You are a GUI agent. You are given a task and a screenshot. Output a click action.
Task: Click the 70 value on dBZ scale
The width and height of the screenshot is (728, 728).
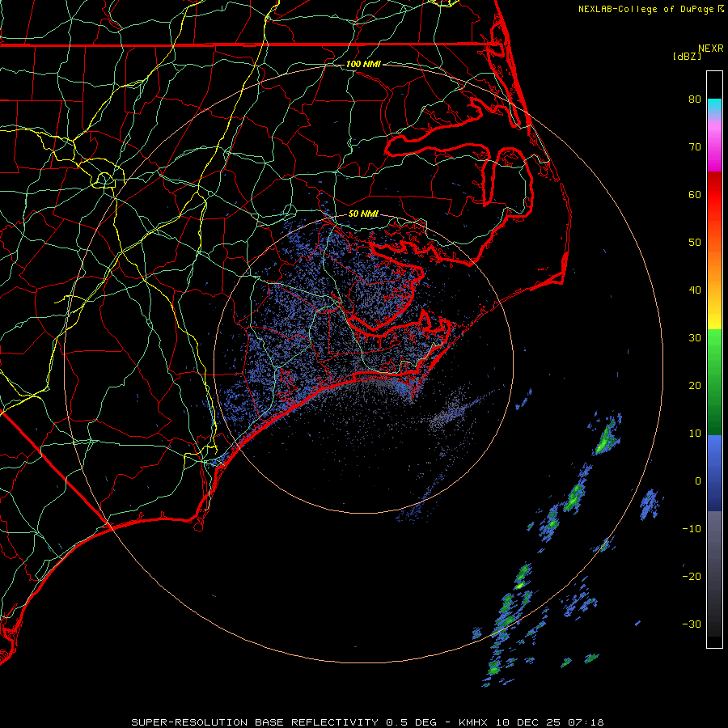[x=695, y=146]
